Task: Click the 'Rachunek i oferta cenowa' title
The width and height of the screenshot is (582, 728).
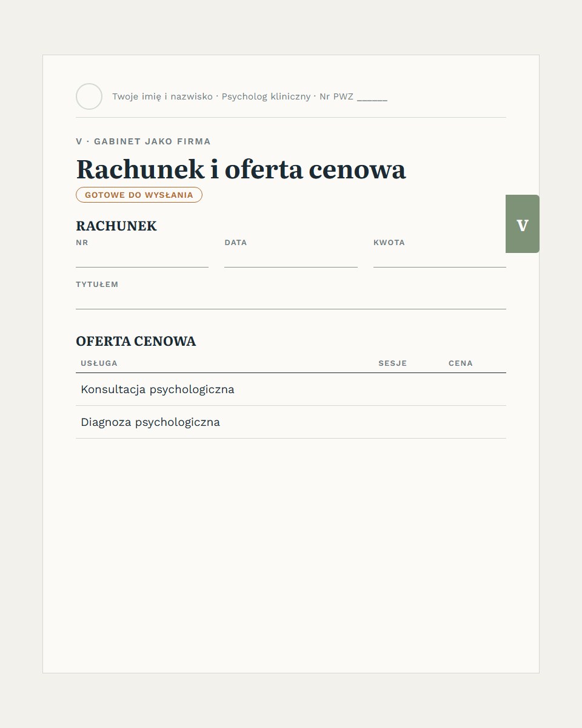Action: point(241,169)
